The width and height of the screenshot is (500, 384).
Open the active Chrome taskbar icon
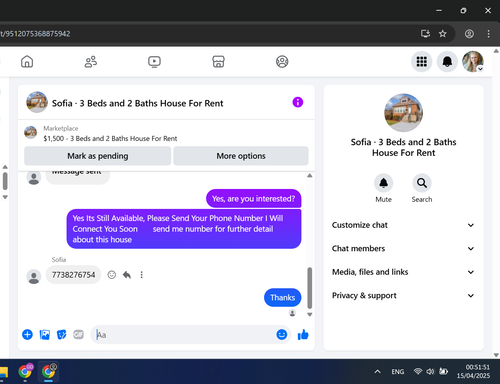click(x=49, y=371)
